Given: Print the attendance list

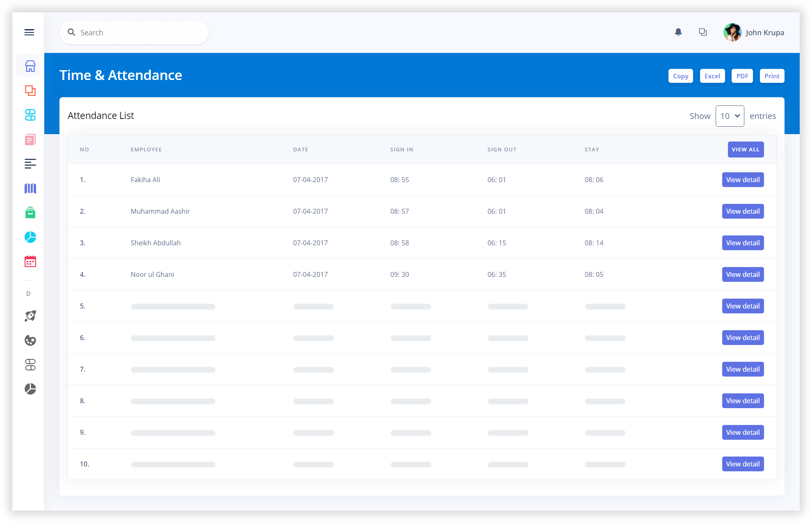Looking at the screenshot, I should point(772,76).
